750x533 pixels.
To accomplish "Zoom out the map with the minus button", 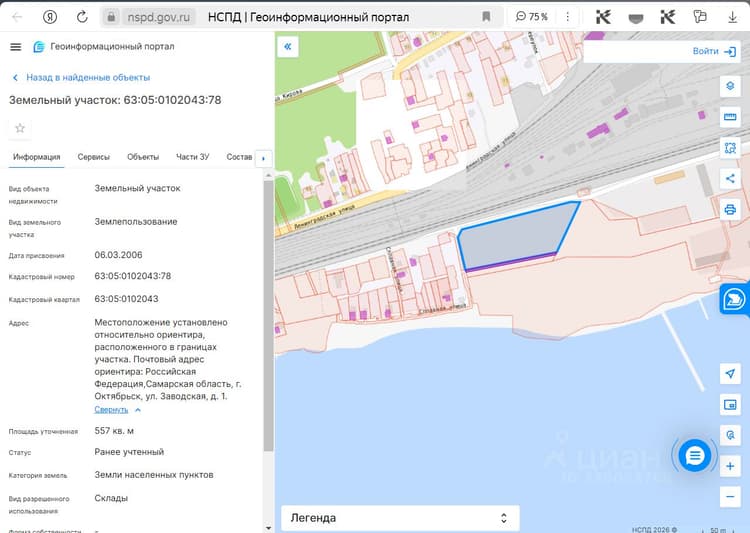I will [730, 497].
